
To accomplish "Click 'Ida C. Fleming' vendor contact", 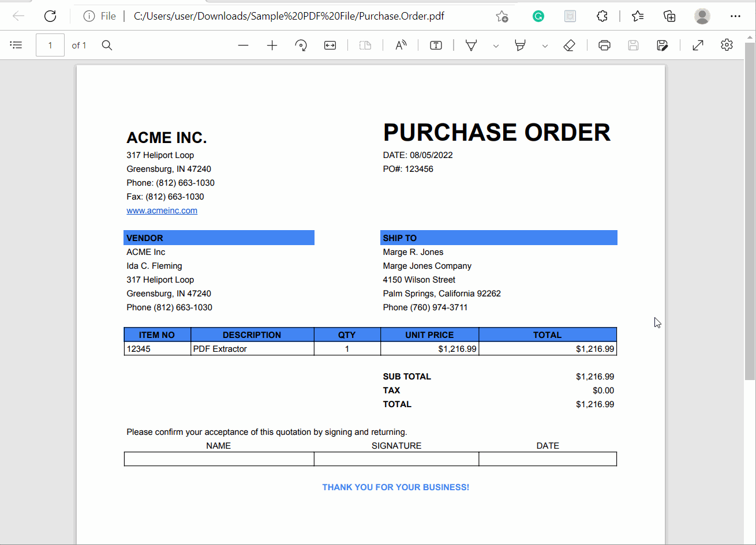I will point(154,266).
